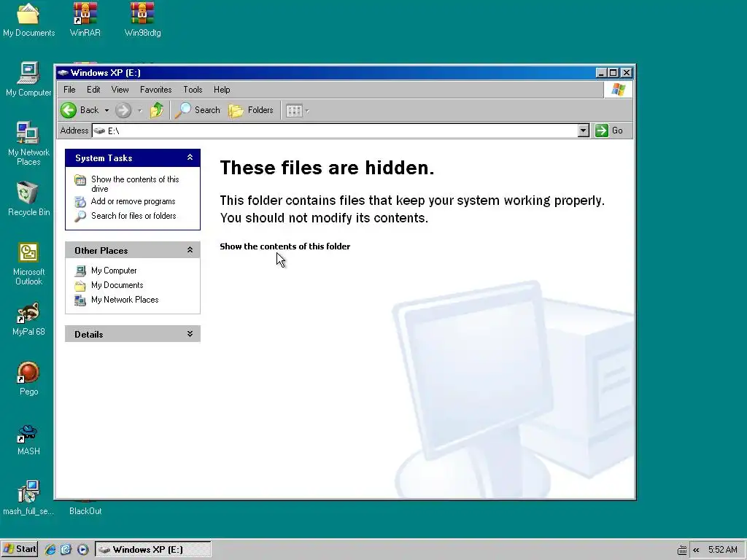Minimize the Windows XP (E:) window
Image resolution: width=747 pixels, height=560 pixels.
coord(601,73)
